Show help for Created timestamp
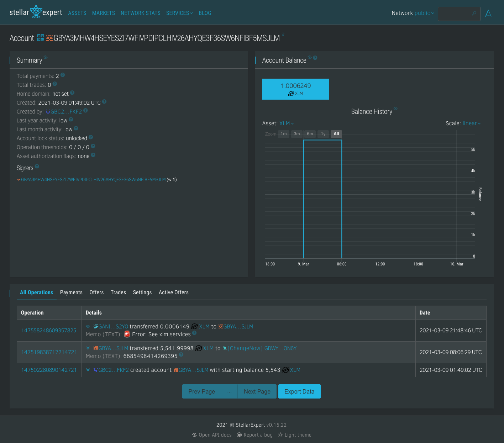This screenshot has height=443, width=504. pyautogui.click(x=104, y=101)
